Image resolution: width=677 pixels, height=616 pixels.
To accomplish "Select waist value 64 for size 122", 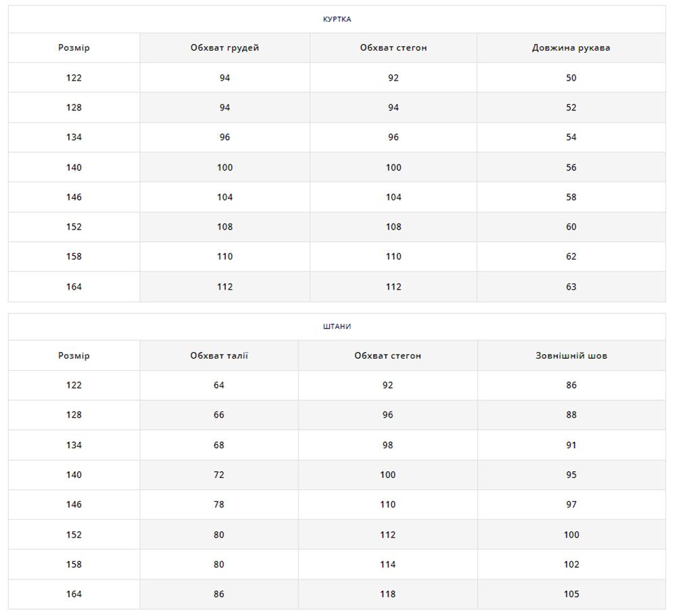I will [219, 385].
